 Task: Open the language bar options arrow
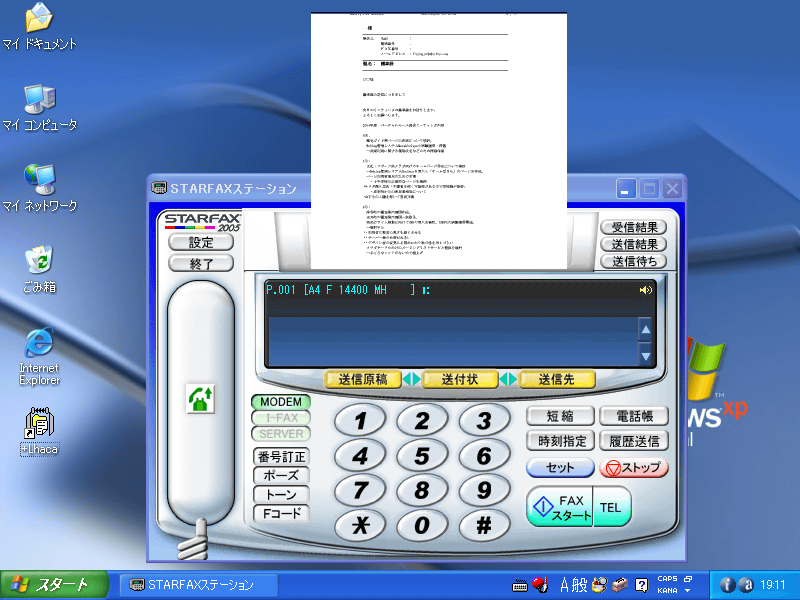(x=688, y=591)
